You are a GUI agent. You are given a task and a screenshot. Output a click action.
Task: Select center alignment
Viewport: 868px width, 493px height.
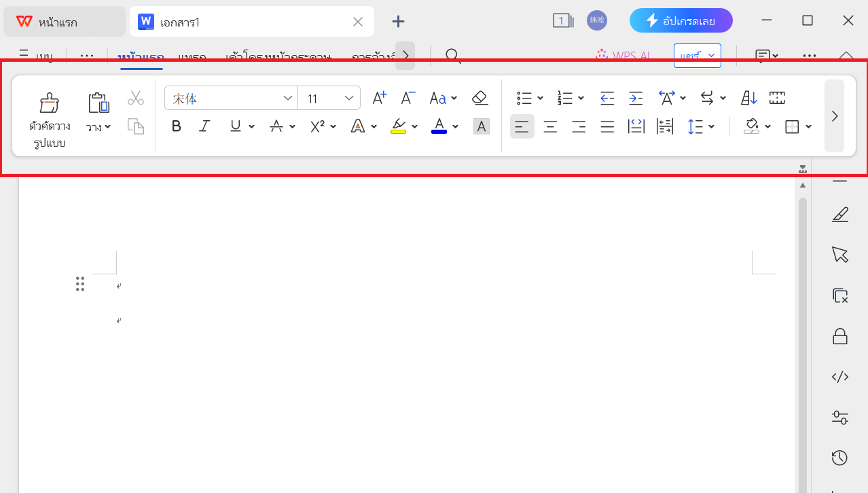550,126
